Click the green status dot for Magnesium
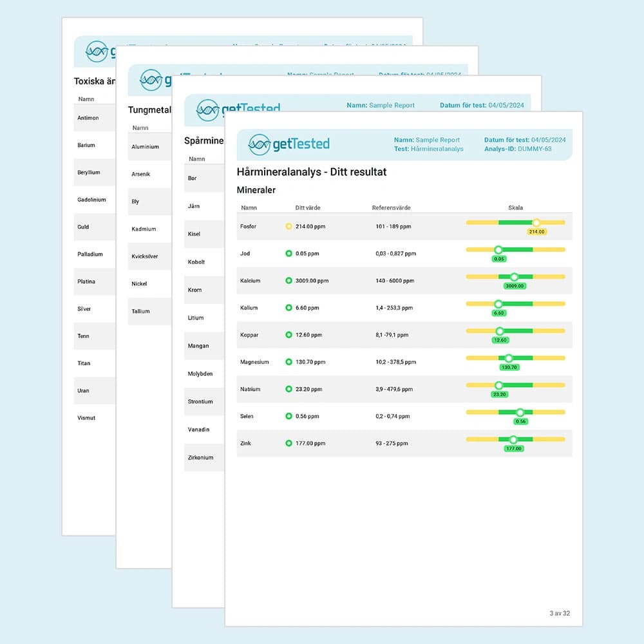644x644 pixels. [x=289, y=363]
